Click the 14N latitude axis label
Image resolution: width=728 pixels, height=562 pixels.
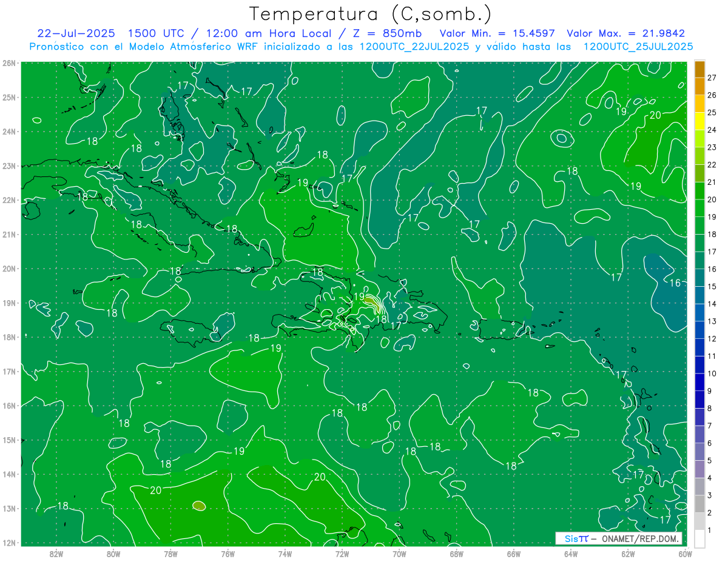coord(9,474)
